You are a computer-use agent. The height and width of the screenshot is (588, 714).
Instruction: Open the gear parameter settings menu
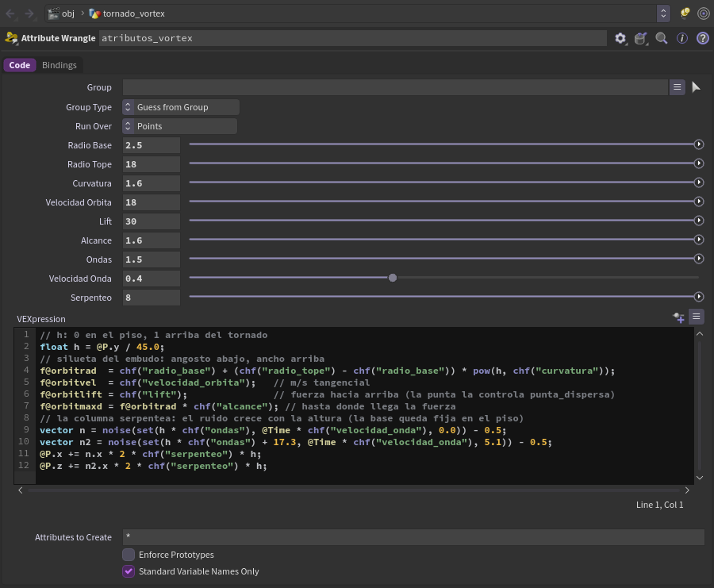620,38
